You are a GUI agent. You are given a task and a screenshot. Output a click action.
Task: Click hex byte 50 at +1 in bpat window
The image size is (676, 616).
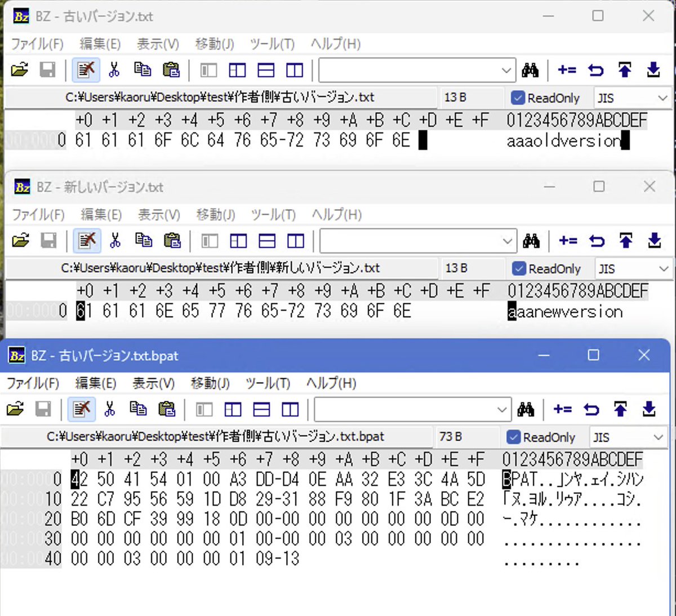[105, 479]
